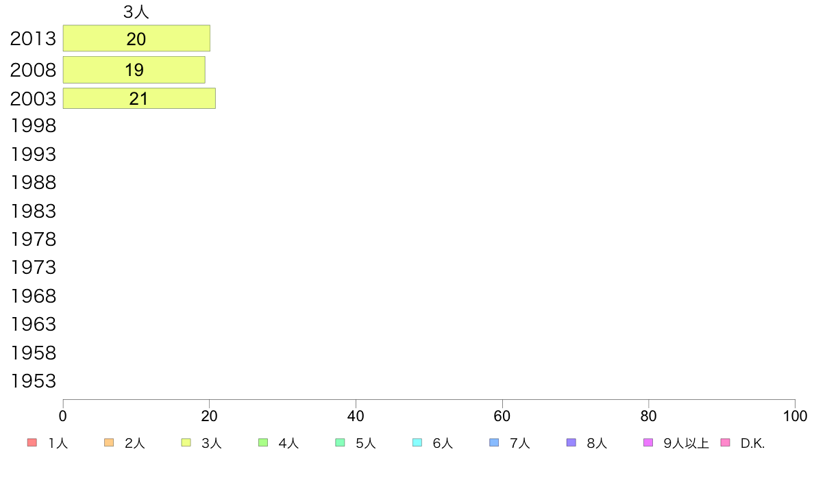Click the purple 8人 legend swatch

click(x=571, y=442)
